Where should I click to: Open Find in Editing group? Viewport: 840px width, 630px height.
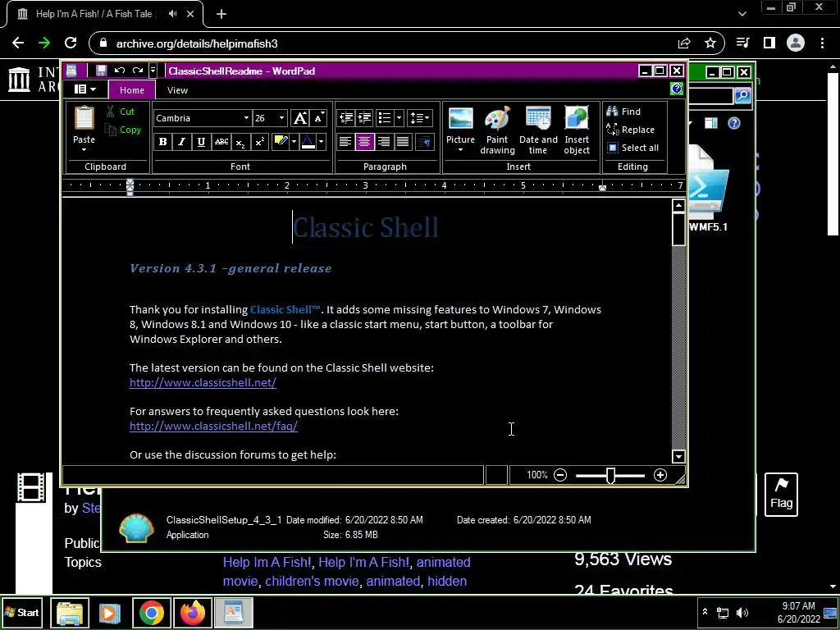(x=623, y=112)
